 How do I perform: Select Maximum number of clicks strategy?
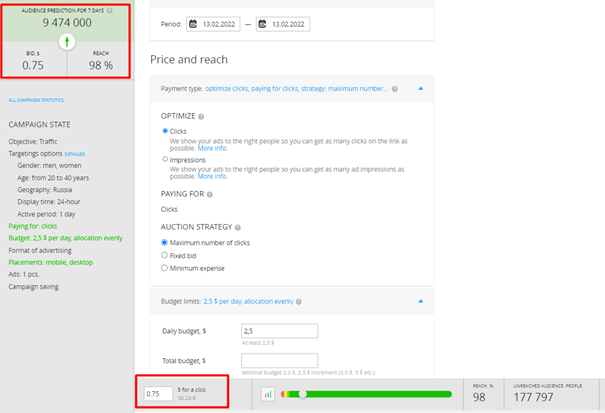pos(166,242)
